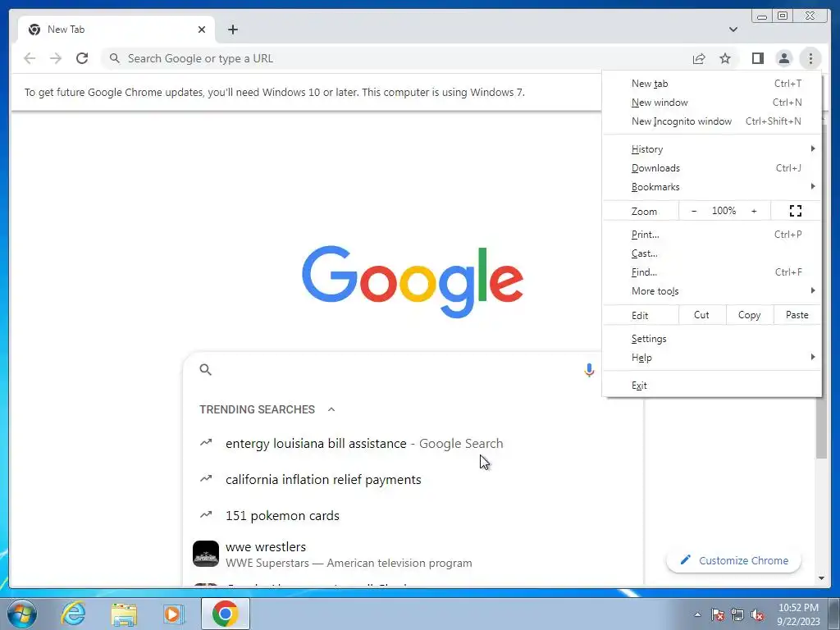840x630 pixels.
Task: Open a new tab with plus button
Action: [x=232, y=30]
